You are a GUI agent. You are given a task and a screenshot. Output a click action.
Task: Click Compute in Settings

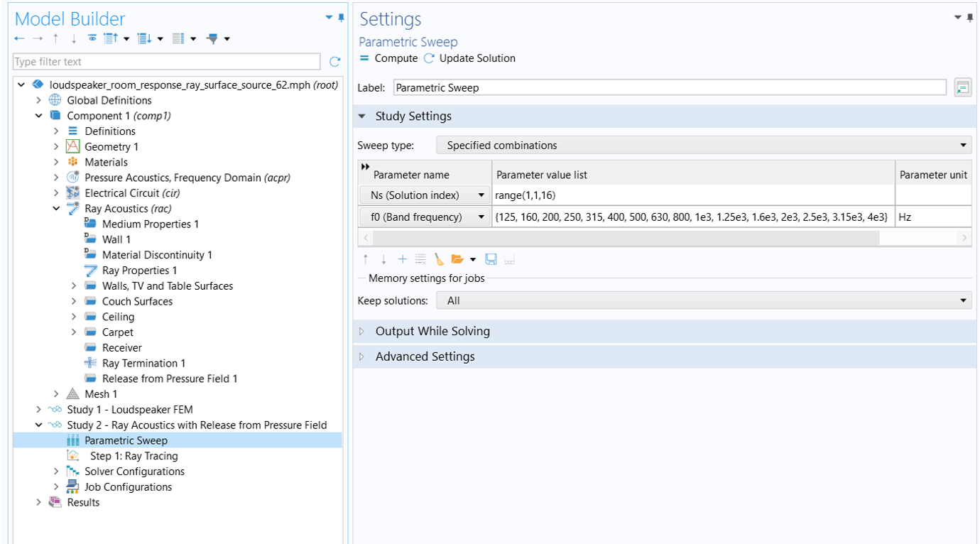[390, 58]
